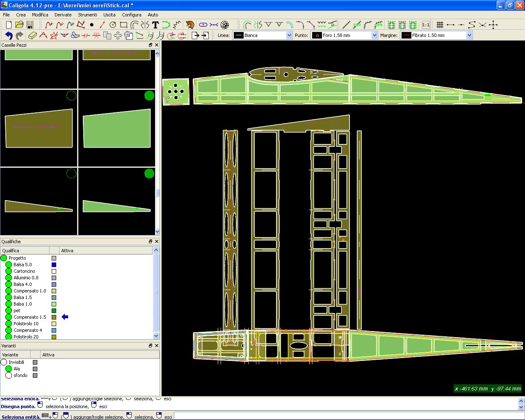This screenshot has width=525, height=420.
Task: Click the blue Undo arrow
Action: pos(9,36)
